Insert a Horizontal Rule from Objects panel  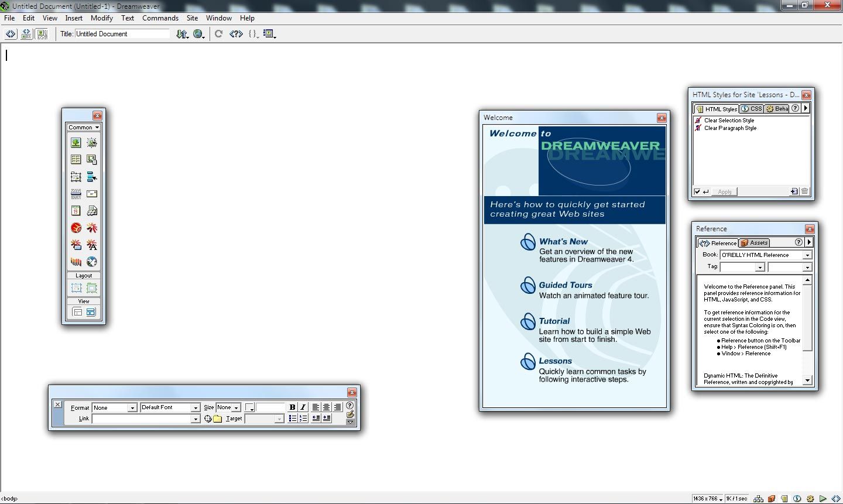pos(76,193)
